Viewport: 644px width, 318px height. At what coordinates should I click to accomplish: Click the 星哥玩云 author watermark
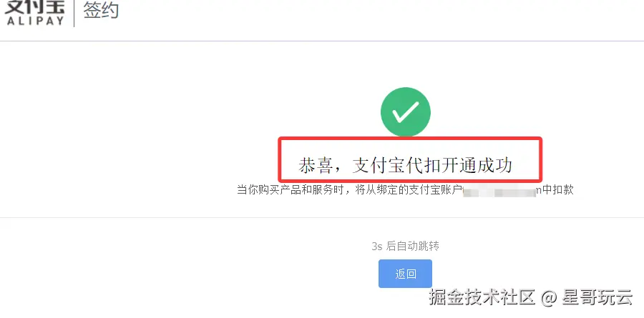(596, 297)
